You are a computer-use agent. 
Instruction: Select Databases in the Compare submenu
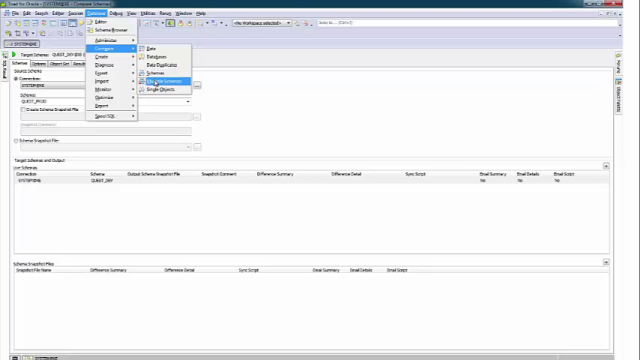(164, 57)
